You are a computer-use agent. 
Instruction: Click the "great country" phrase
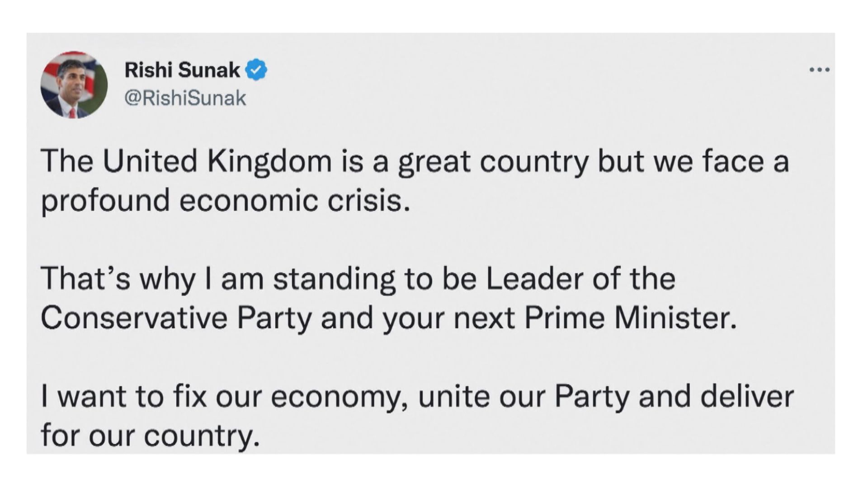[x=493, y=161]
